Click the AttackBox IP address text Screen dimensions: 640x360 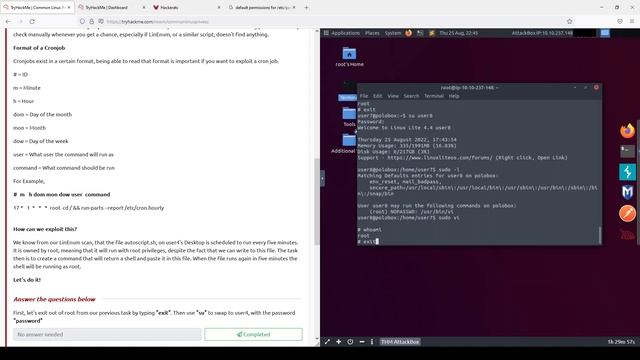[x=542, y=33]
